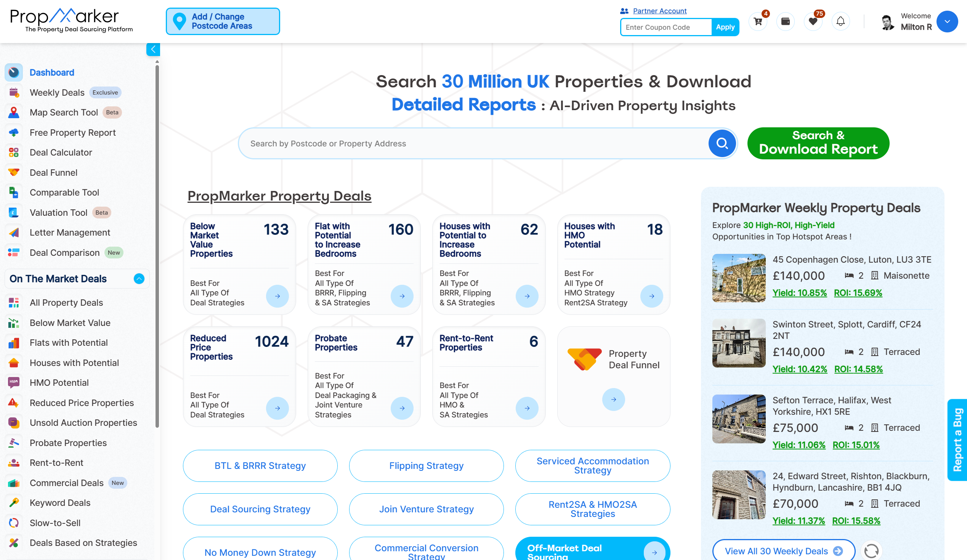Click the Deal Funnel handshake icon in sidebar
The height and width of the screenshot is (560, 967).
[x=14, y=172]
